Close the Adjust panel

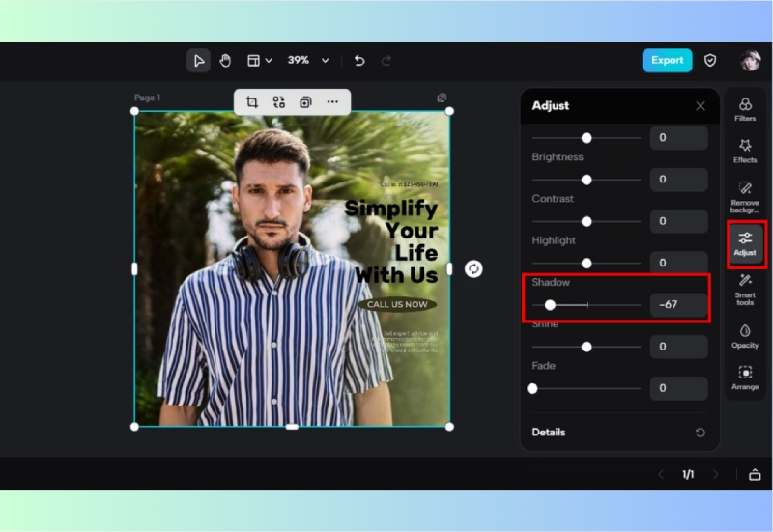pyautogui.click(x=701, y=105)
